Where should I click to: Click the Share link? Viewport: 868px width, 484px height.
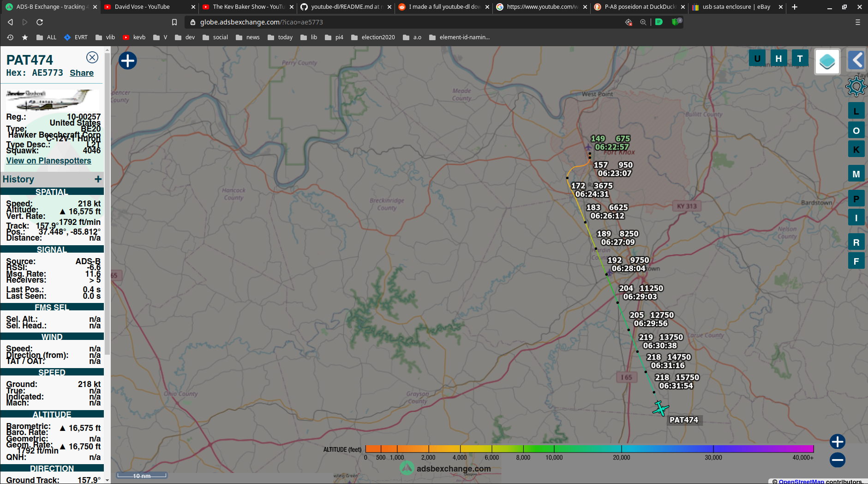82,73
